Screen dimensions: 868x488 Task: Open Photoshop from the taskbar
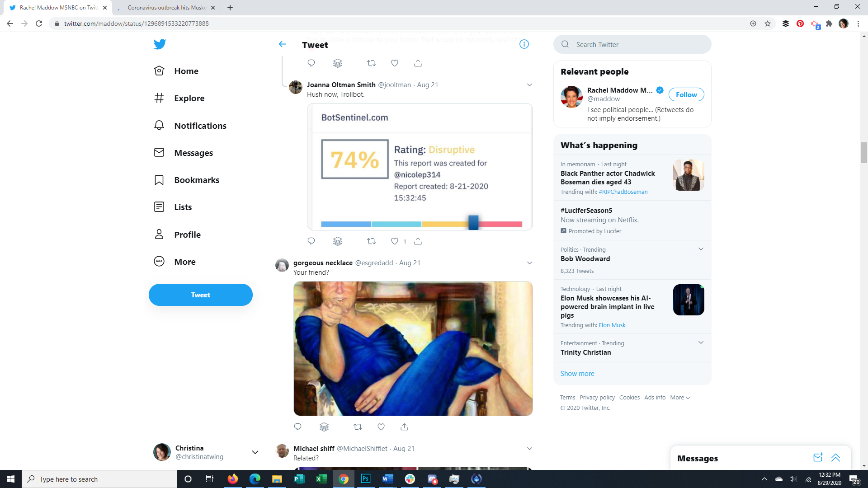(365, 479)
